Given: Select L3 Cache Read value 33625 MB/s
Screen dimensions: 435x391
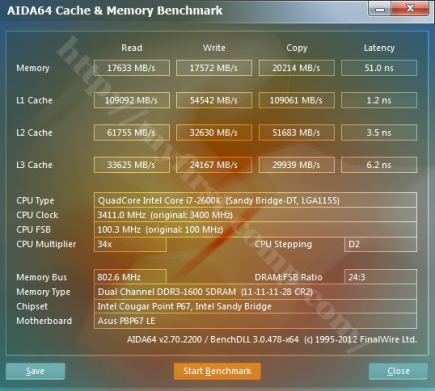Looking at the screenshot, I should click(132, 165).
